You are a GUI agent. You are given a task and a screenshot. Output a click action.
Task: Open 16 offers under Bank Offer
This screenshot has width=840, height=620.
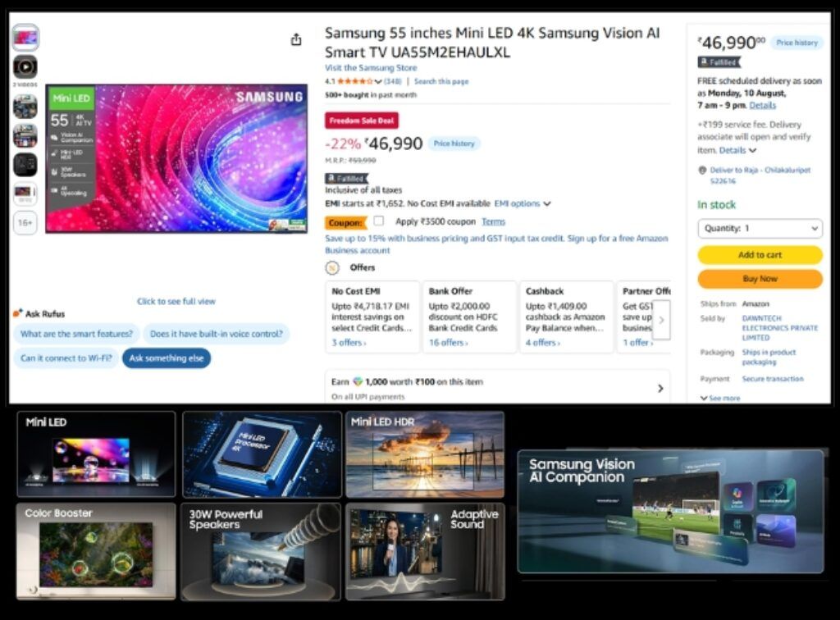pos(448,343)
